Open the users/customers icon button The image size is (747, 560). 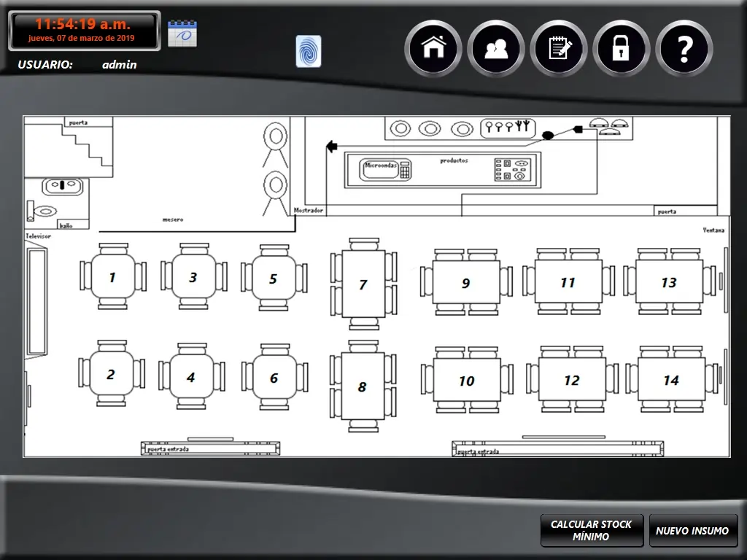(496, 48)
